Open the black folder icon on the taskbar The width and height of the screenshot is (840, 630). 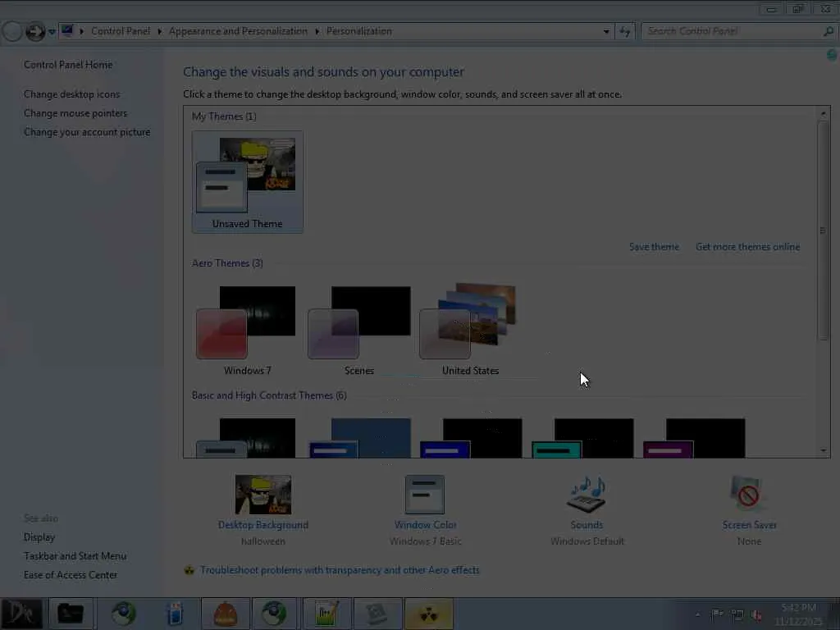click(x=71, y=614)
